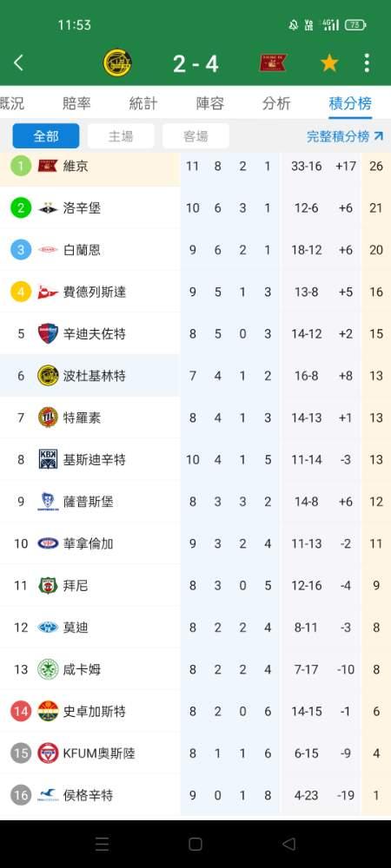Toggle the favorite star icon

point(329,63)
